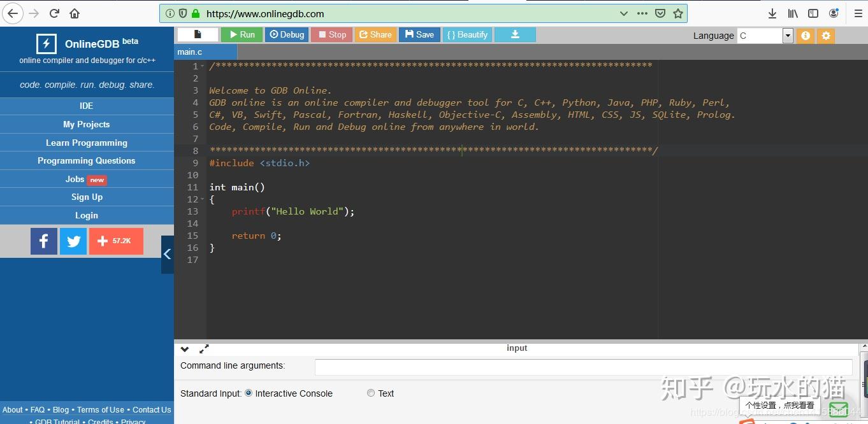Open Programming Questions

pos(87,161)
